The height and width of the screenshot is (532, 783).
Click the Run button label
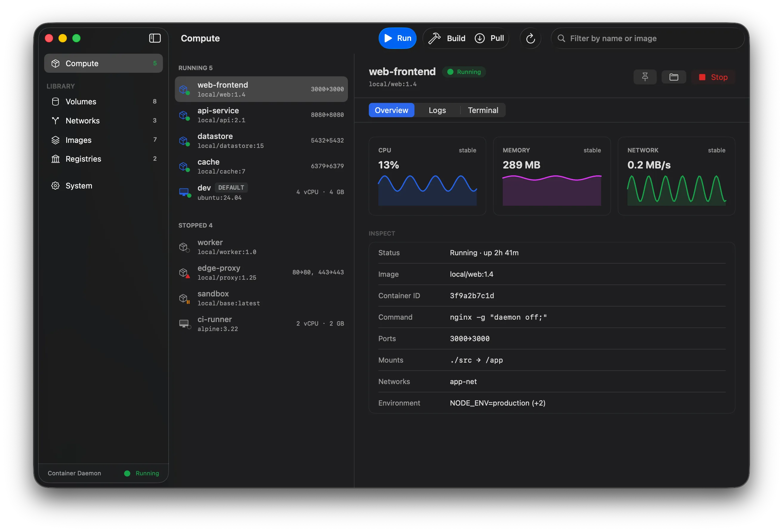pyautogui.click(x=404, y=38)
